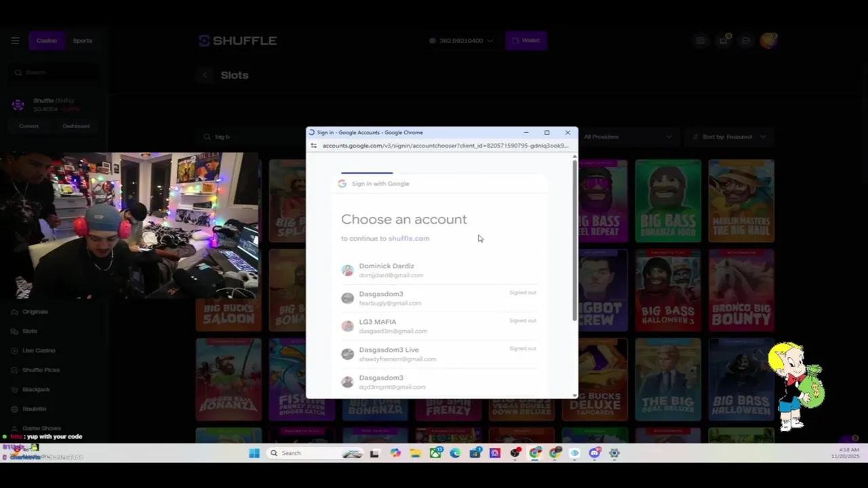Open the shuffle.com link in sign-in dialog
868x488 pixels.
(408, 239)
